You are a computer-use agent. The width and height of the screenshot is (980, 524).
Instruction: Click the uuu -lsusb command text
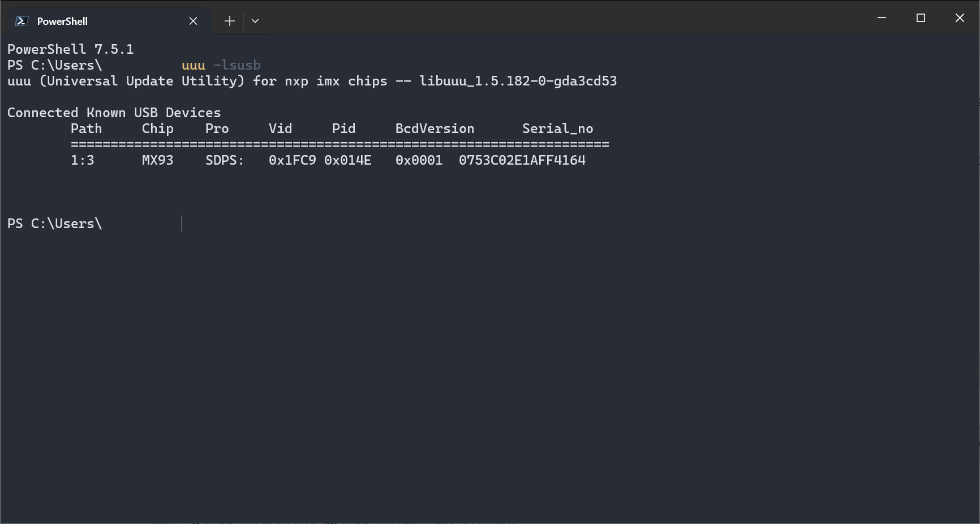click(221, 65)
